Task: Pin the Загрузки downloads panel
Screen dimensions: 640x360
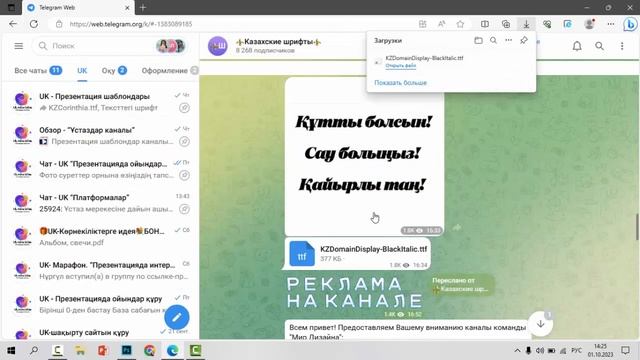Action: click(x=524, y=40)
